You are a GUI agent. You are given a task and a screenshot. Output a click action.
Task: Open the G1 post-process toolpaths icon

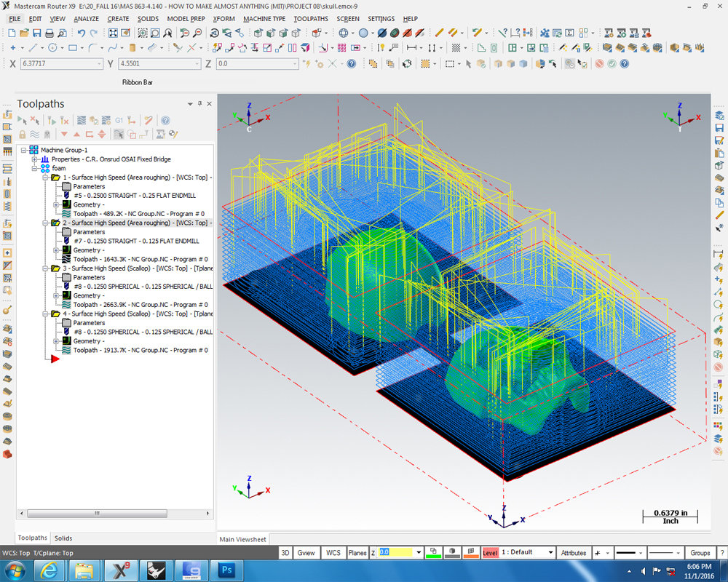coord(119,121)
